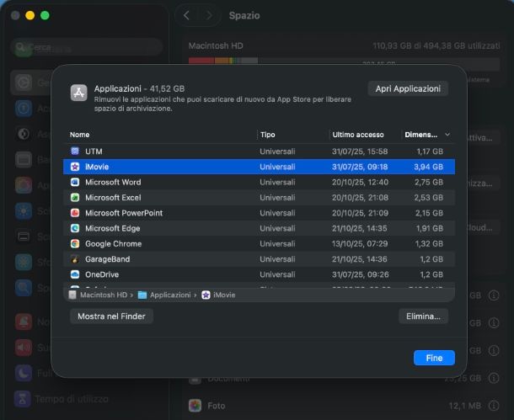The width and height of the screenshot is (514, 420).
Task: Select the Microsoft PowerPoint row
Action: [259, 213]
